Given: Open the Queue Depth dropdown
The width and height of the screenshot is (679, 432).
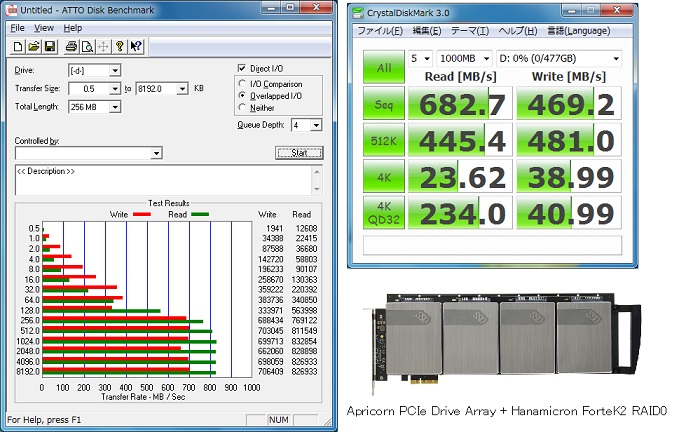Looking at the screenshot, I should [316, 125].
